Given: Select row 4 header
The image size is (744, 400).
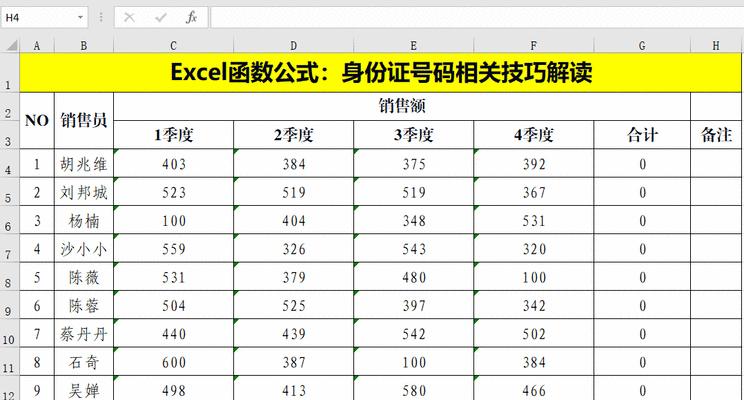Looking at the screenshot, I should pos(9,163).
